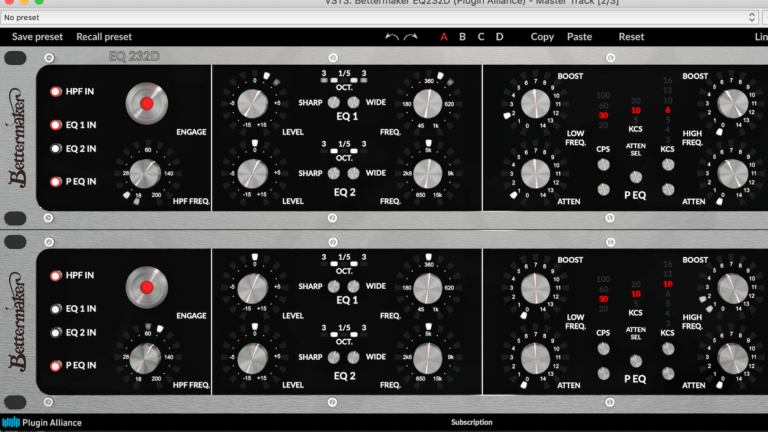Select preset slot D

(499, 37)
